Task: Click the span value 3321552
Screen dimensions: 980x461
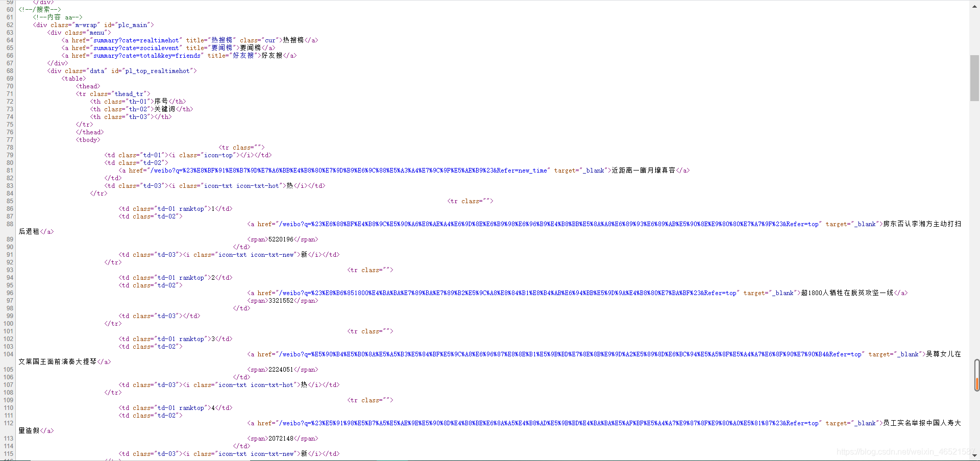Action: (281, 301)
